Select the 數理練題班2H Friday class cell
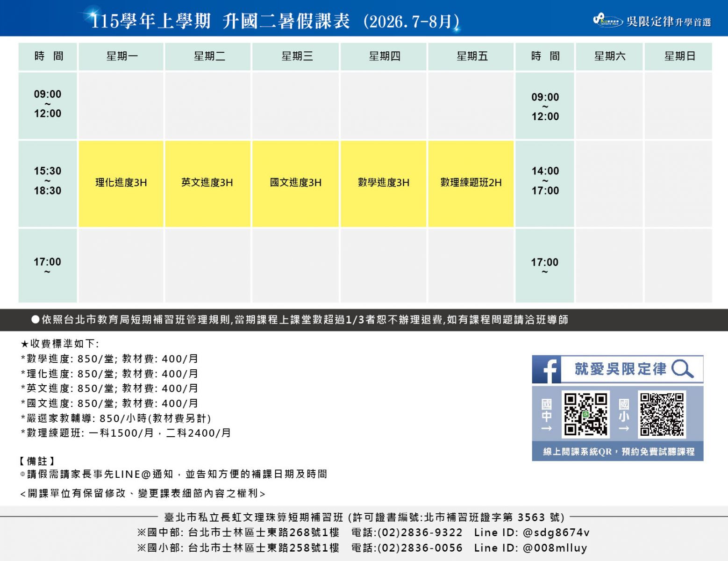This screenshot has height=561, width=728. point(471,183)
